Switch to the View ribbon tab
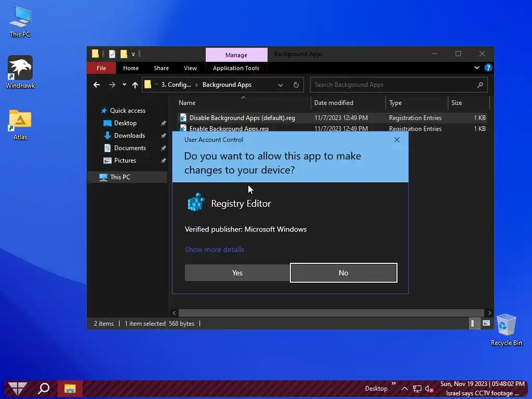This screenshot has width=532, height=399. click(x=190, y=68)
